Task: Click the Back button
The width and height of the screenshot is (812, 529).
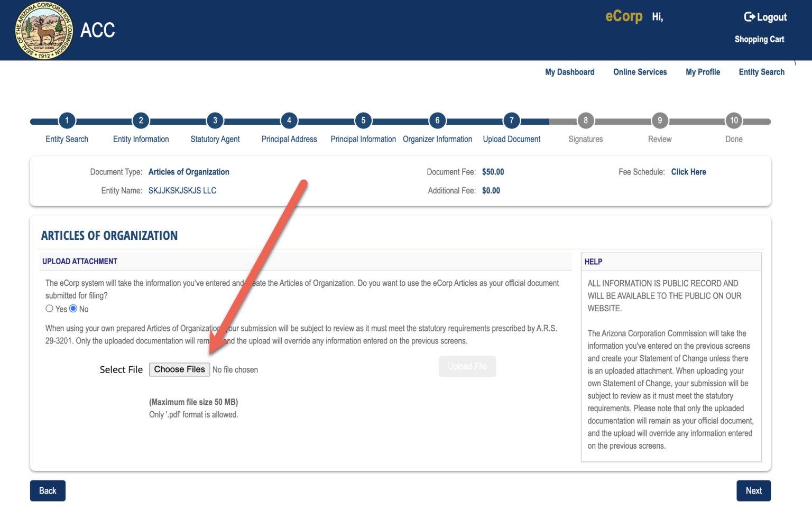Action: tap(48, 490)
